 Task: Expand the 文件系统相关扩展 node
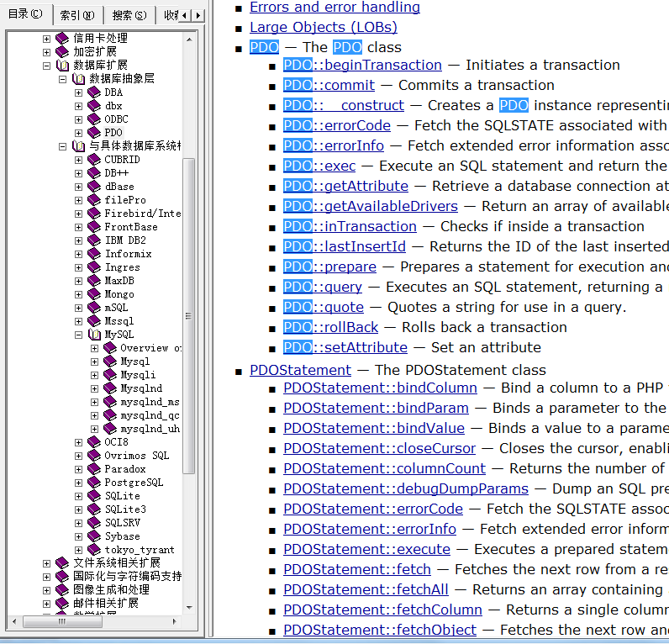(x=46, y=563)
